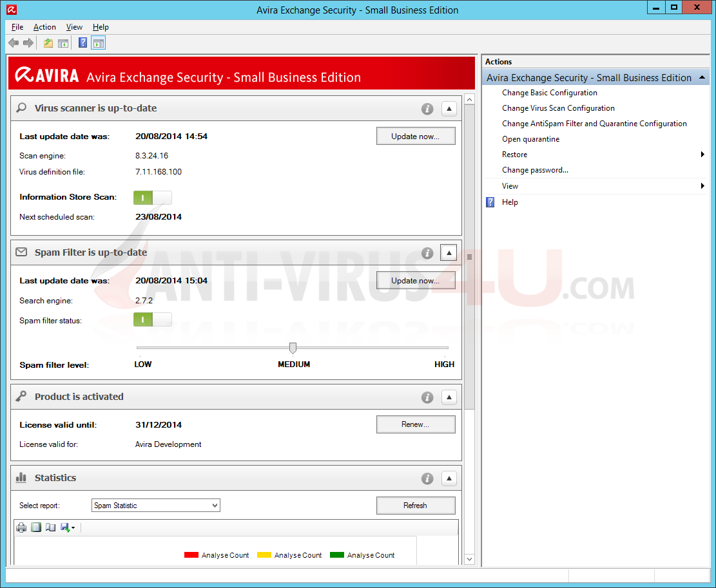This screenshot has height=588, width=716.
Task: Click the info icon in Spam Filter header
Action: (427, 253)
